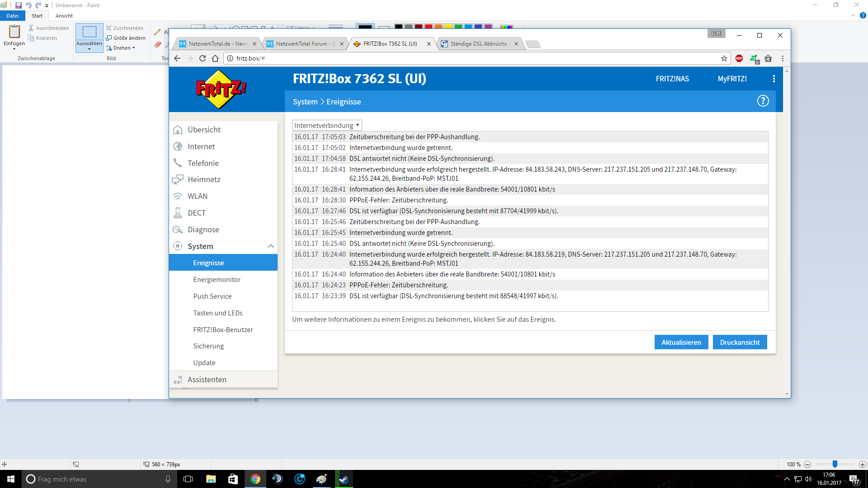Reload the fritz.box page

click(x=203, y=58)
